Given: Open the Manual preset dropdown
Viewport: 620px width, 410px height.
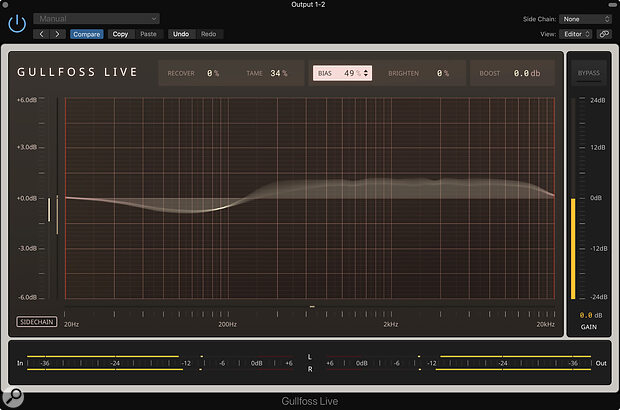Looking at the screenshot, I should pyautogui.click(x=96, y=19).
